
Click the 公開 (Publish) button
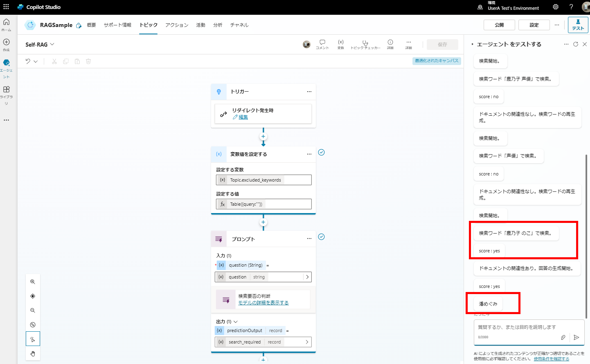pos(499,25)
